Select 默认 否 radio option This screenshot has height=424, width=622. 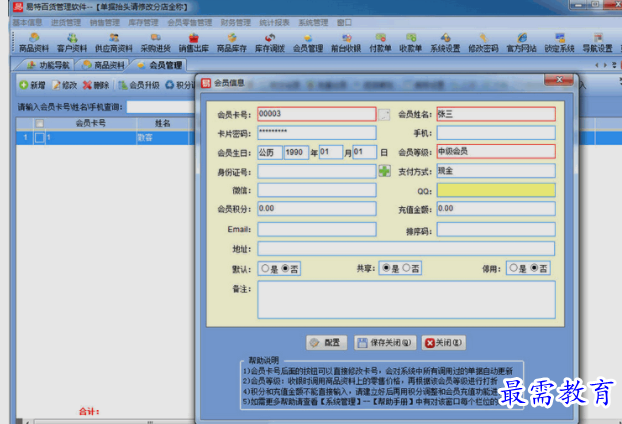pyautogui.click(x=285, y=269)
